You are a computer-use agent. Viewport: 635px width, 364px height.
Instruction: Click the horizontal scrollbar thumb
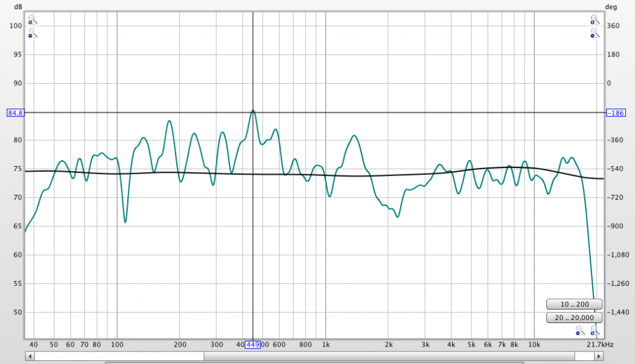[389, 357]
